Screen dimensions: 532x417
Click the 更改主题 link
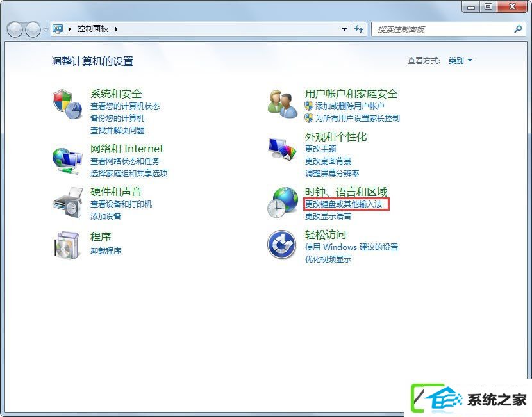(320, 149)
